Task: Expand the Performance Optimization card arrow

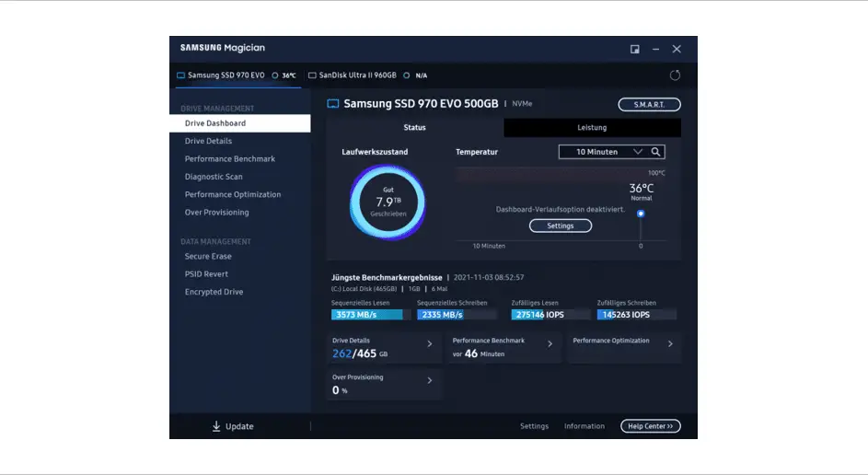Action: point(670,343)
